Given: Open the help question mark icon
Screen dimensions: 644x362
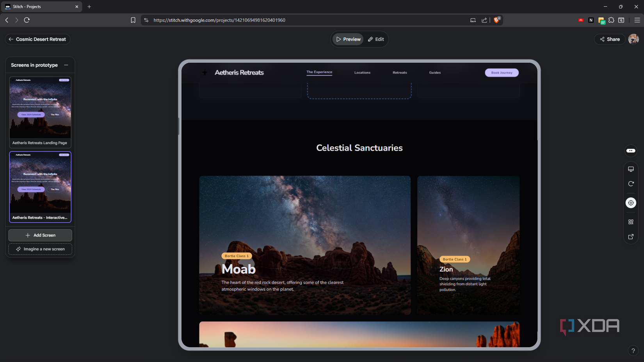Looking at the screenshot, I should 633,351.
